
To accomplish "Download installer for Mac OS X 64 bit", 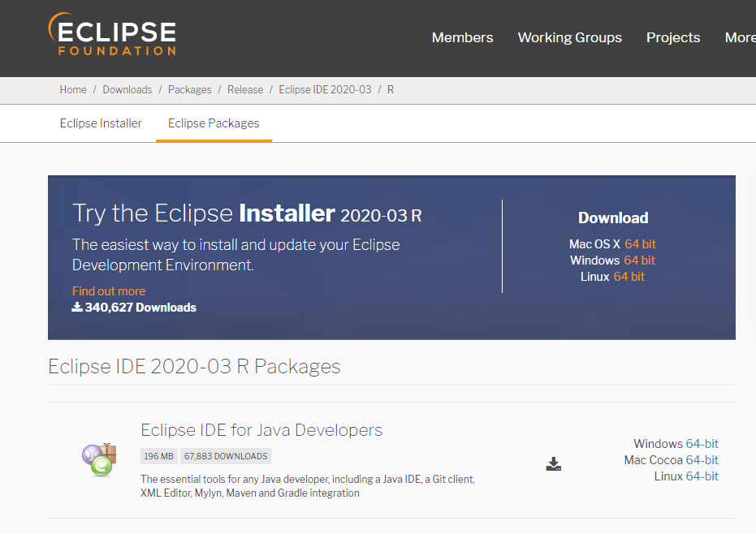I will click(x=640, y=244).
